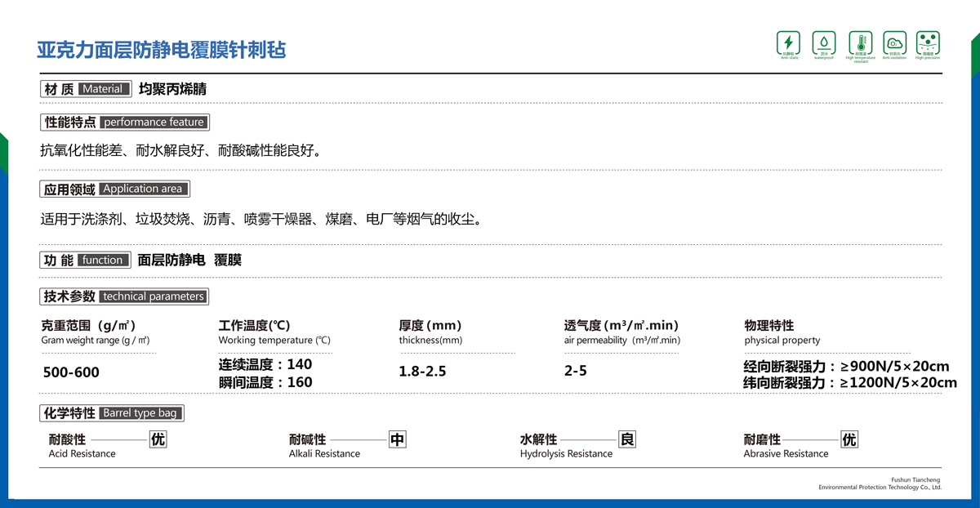Click the 500-600 gram weight value

70,372
